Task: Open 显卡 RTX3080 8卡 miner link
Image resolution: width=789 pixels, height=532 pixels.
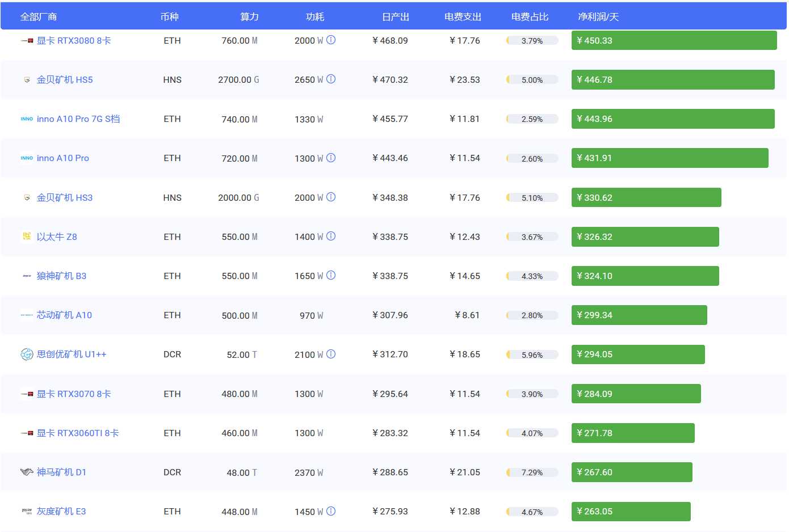Action: (74, 41)
